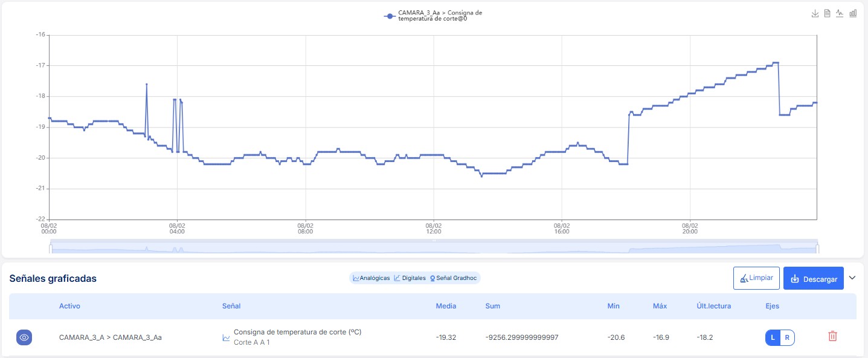This screenshot has width=868, height=358.
Task: Assign signal to the right axis (R)
Action: 787,337
